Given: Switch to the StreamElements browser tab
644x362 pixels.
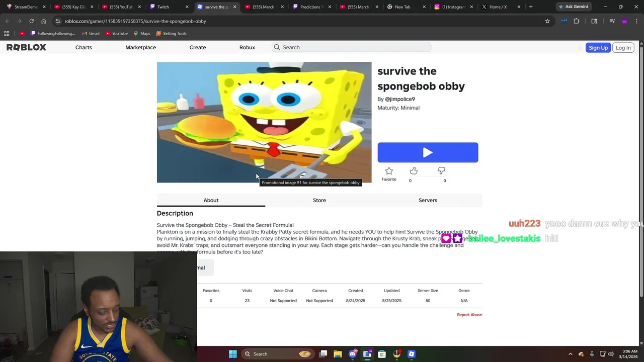Looking at the screenshot, I should [x=25, y=7].
